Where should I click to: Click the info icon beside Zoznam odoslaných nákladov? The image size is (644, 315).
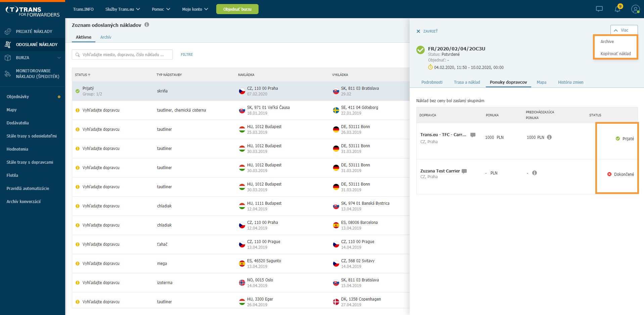pos(147,25)
